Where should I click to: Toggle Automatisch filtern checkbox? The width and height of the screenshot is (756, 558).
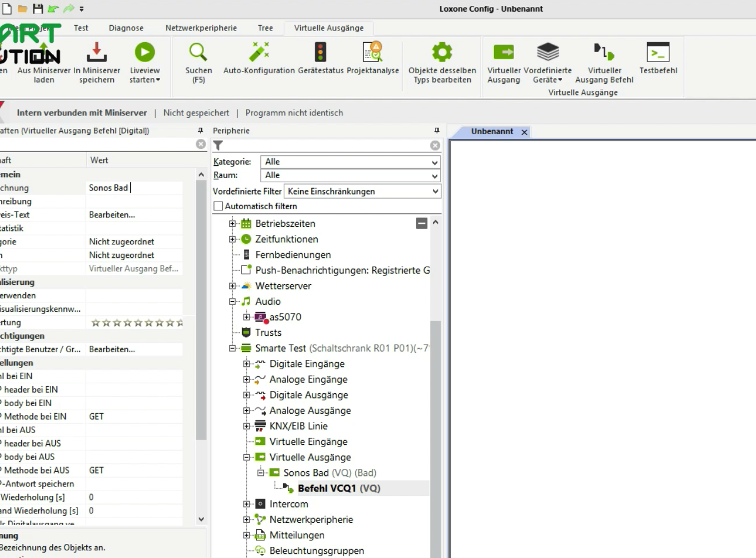(x=219, y=206)
